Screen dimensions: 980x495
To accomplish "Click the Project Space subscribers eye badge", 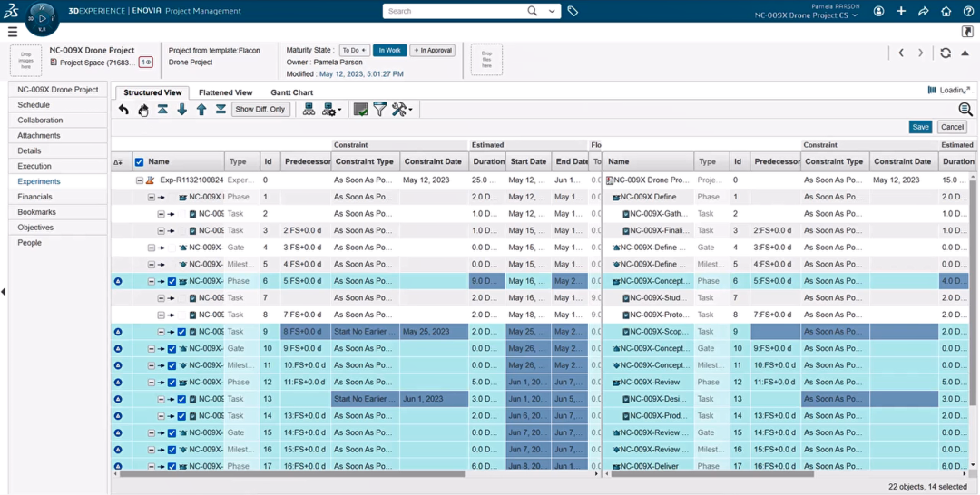I will coord(145,63).
